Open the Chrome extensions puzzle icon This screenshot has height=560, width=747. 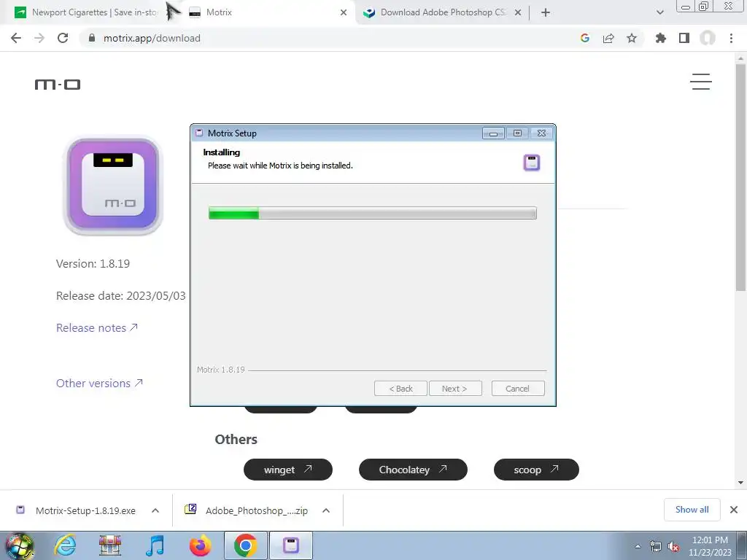point(660,38)
